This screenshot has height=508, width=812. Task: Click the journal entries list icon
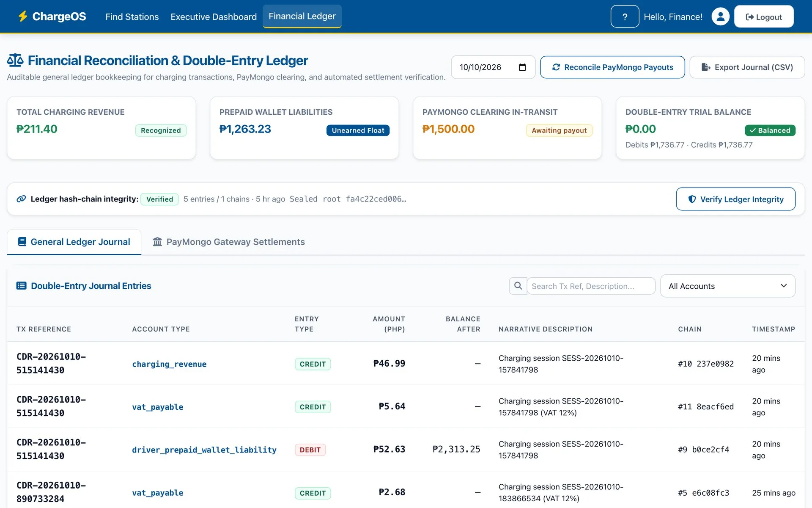click(21, 286)
